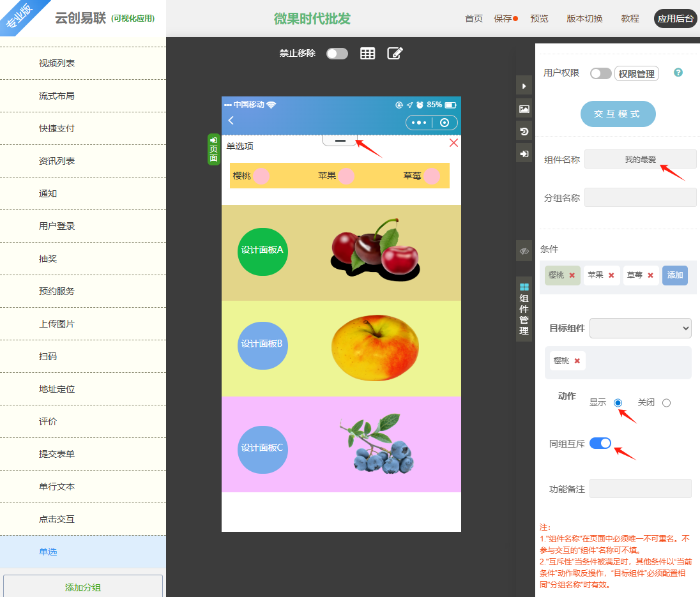Click the history revert icon on side strip
Screen dimensions: 700x597
point(524,131)
